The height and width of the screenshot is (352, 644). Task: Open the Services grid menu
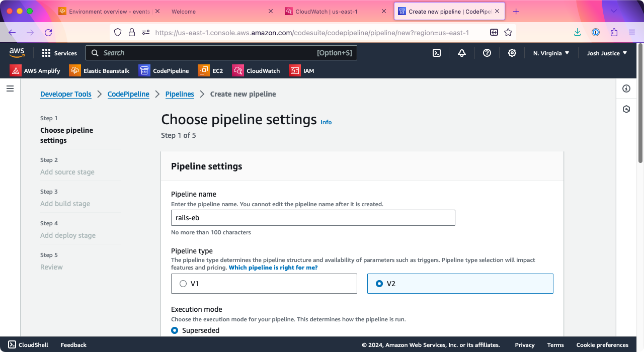pos(59,53)
